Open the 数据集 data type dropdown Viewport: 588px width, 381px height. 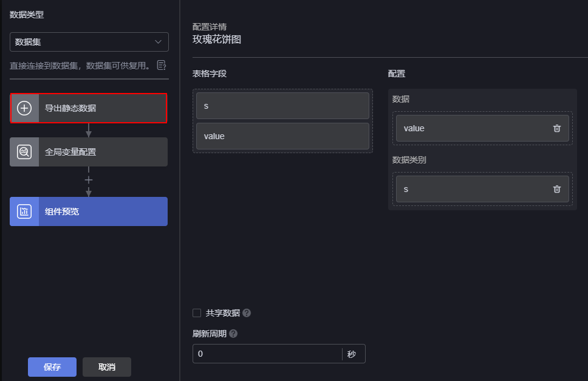click(x=89, y=42)
